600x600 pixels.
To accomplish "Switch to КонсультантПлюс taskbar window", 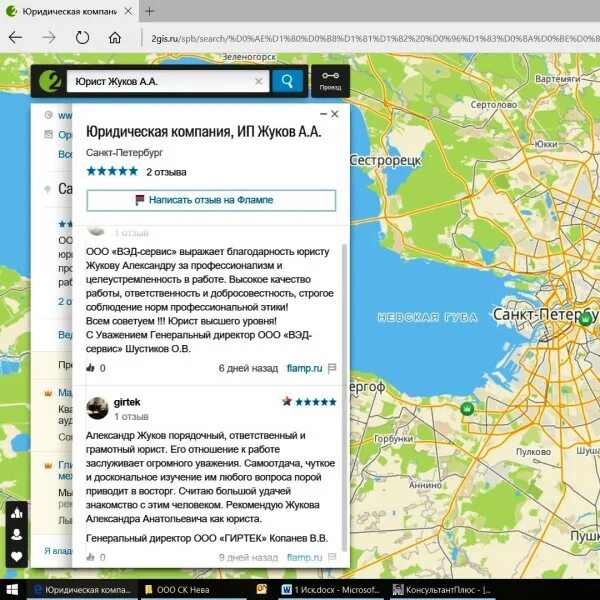I will (444, 590).
